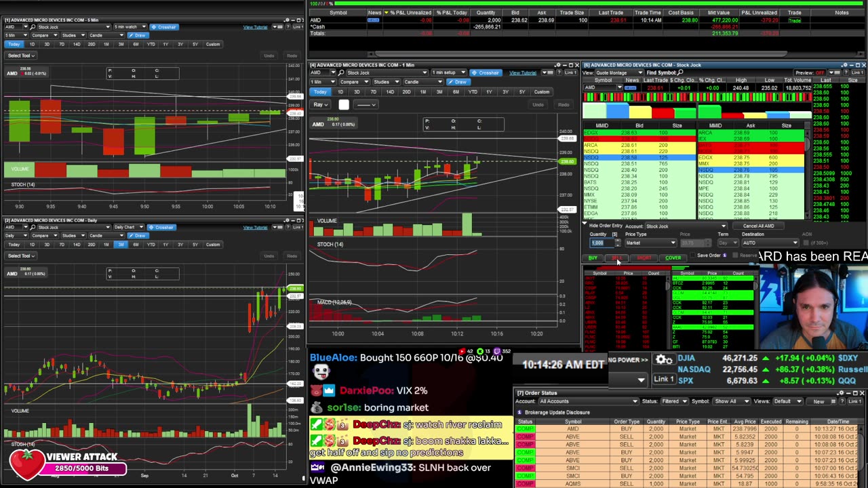Click Link 1 in the 5 Min chart

(x=298, y=27)
